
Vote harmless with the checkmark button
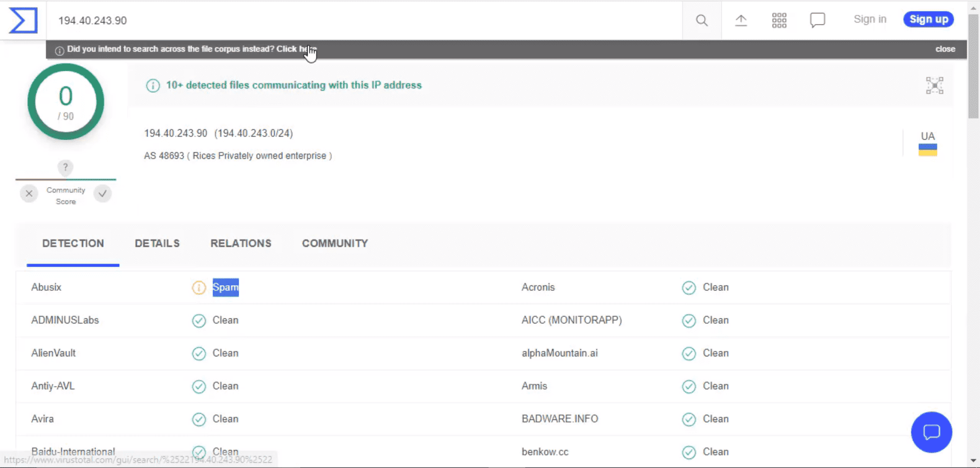click(103, 193)
